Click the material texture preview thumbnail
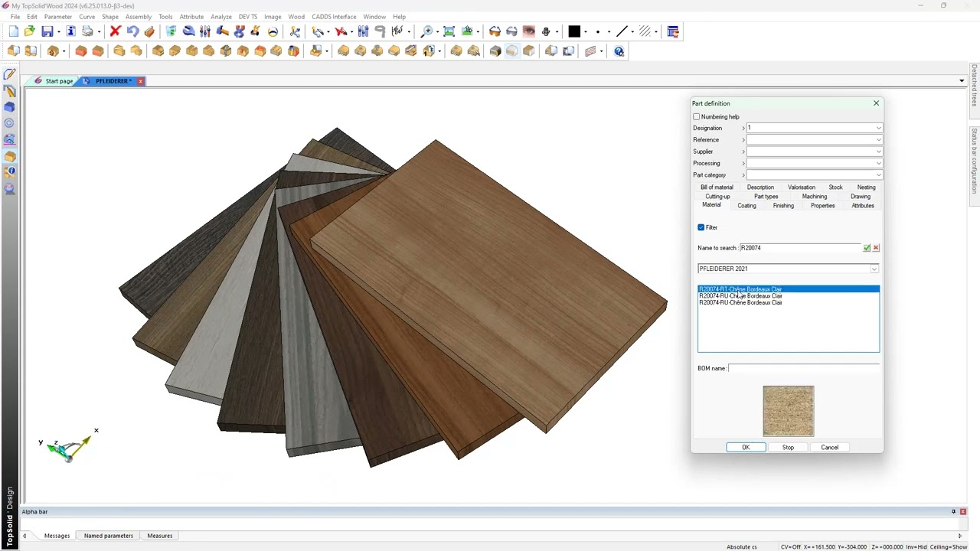Viewport: 980px width, 551px height. [789, 411]
